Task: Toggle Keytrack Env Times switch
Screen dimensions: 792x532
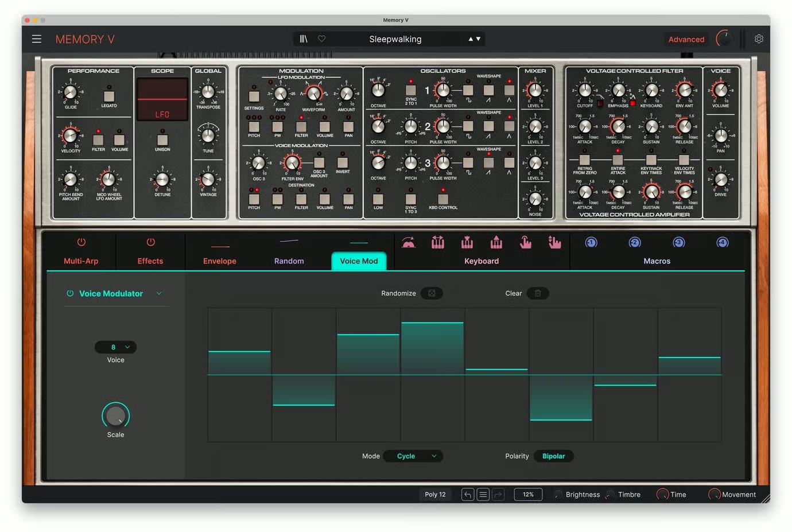Action: [x=651, y=160]
